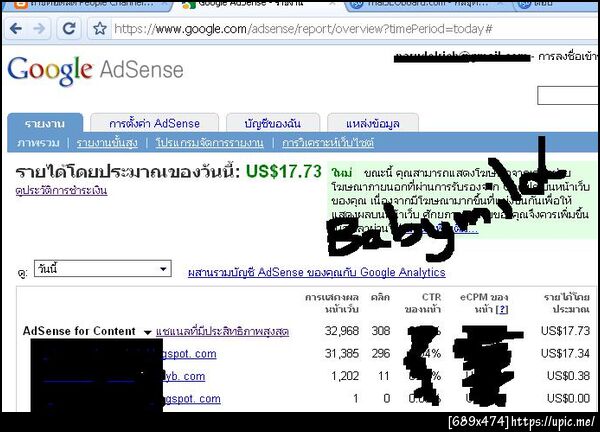Screen dimensions: 600x432
Task: Click the 32,968 page impressions value
Action: point(342,331)
